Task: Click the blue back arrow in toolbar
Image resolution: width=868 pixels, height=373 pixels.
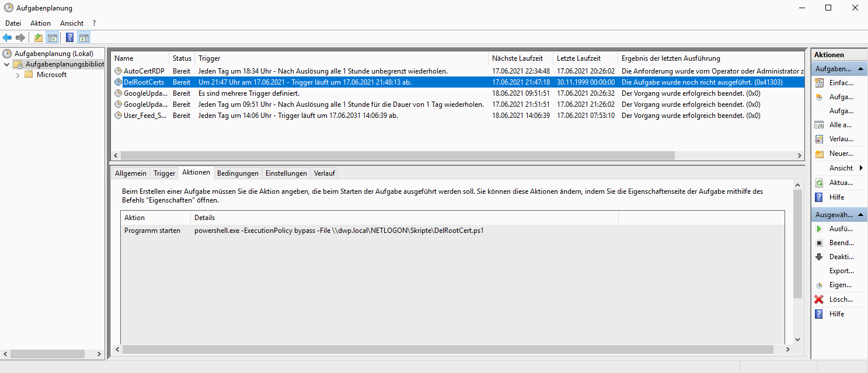Action: 7,38
